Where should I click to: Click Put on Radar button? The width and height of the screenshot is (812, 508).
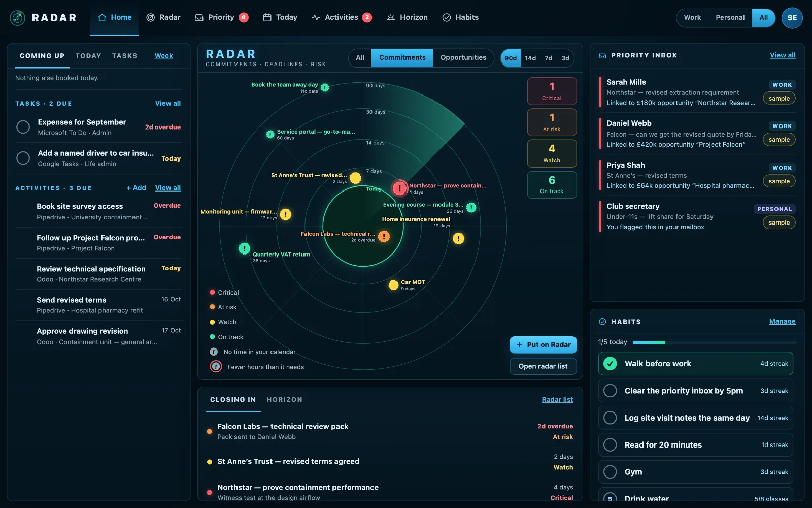pos(543,345)
